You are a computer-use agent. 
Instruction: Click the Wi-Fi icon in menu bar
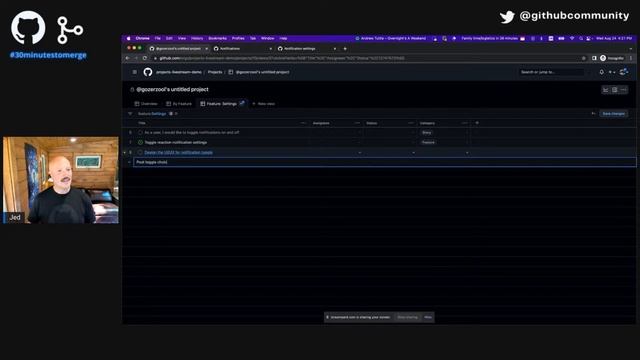pyautogui.click(x=572, y=38)
